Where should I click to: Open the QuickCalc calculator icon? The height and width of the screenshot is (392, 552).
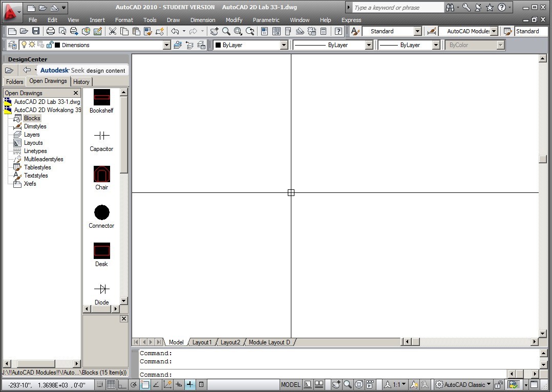(x=324, y=31)
